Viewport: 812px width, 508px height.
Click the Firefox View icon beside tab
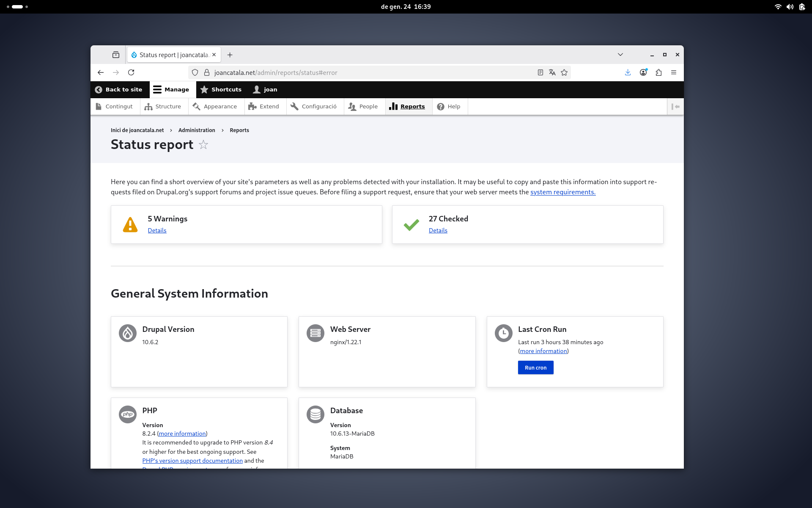[x=116, y=55]
